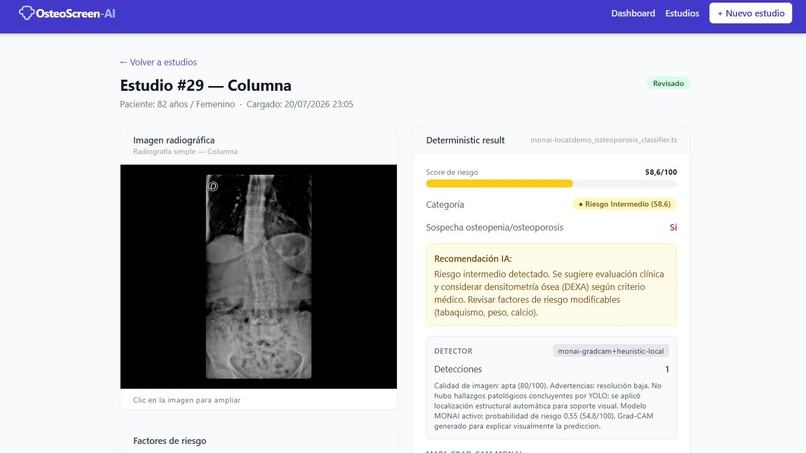Screen dimensions: 806x453
Task: Click the Clic en la imagen para ampliar caption
Action: pos(187,400)
